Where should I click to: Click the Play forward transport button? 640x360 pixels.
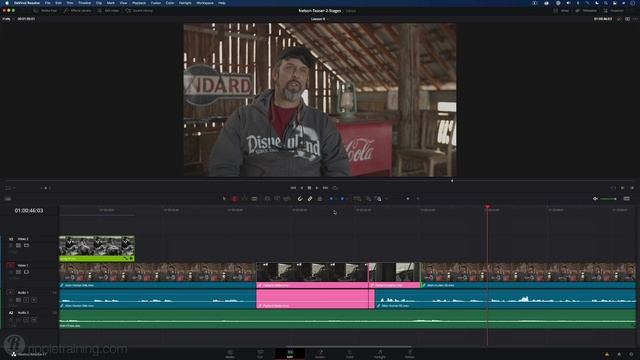[317, 188]
